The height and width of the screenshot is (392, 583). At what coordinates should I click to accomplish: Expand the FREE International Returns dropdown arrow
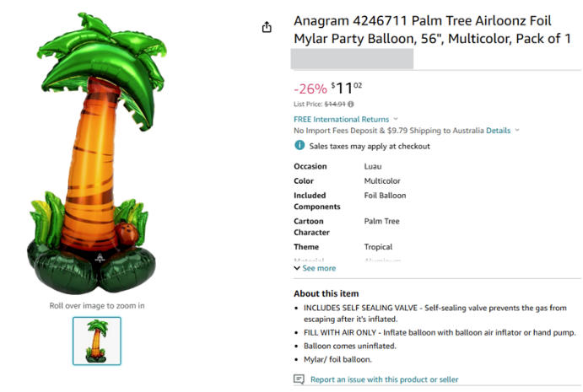[x=396, y=119]
